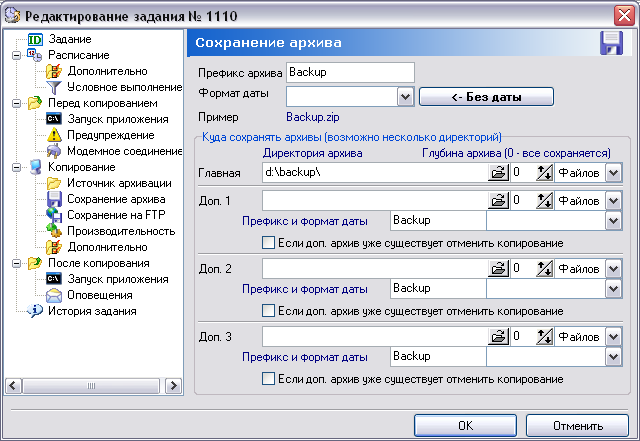Toggle cancel-copy checkbox under Доп. 2
This screenshot has width=640, height=441.
coord(268,311)
